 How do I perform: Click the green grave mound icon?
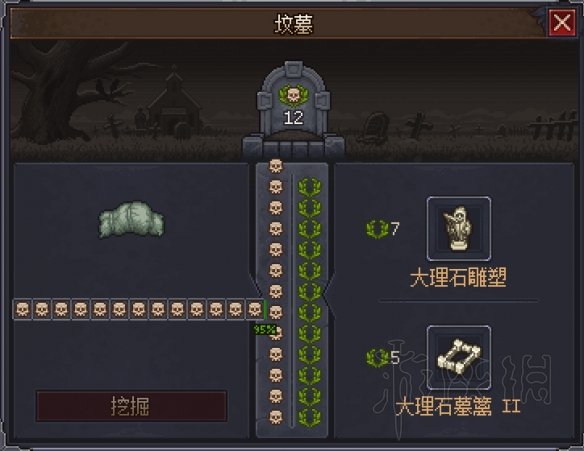click(x=131, y=220)
